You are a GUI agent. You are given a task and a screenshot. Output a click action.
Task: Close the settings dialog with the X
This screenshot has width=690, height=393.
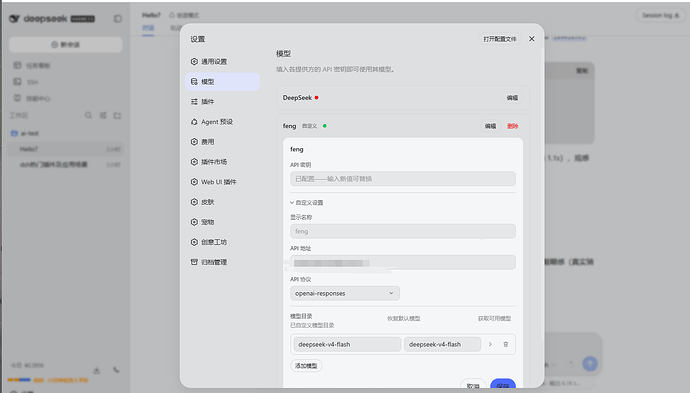[532, 39]
